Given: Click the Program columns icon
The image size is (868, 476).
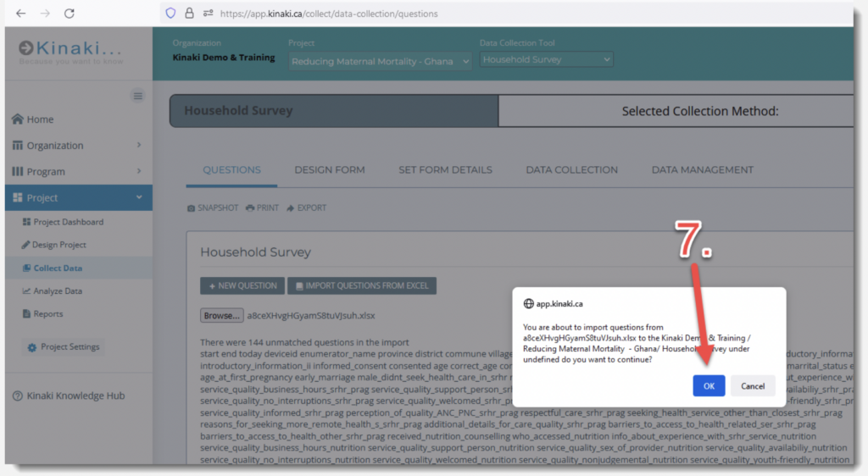Looking at the screenshot, I should click(18, 171).
